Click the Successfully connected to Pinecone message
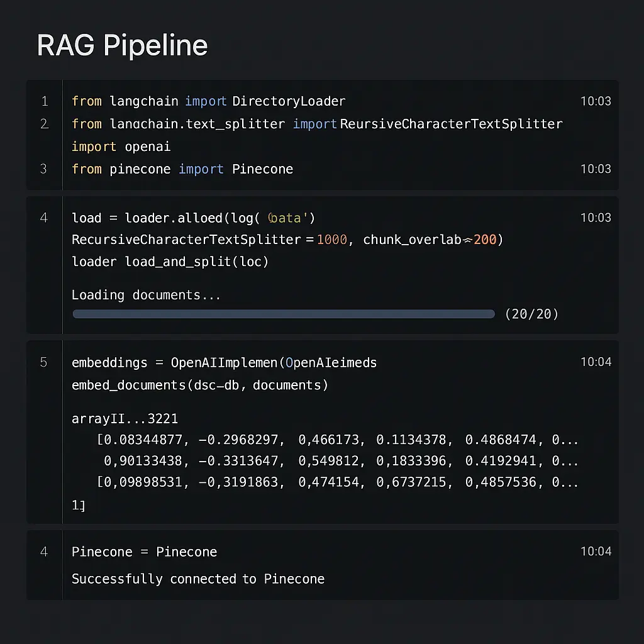644x644 pixels. click(x=199, y=579)
